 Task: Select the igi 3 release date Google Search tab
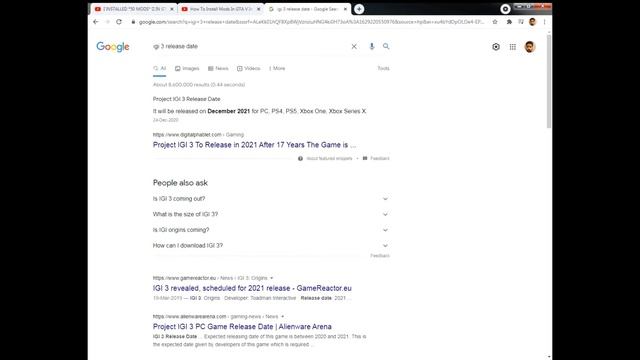tap(308, 9)
